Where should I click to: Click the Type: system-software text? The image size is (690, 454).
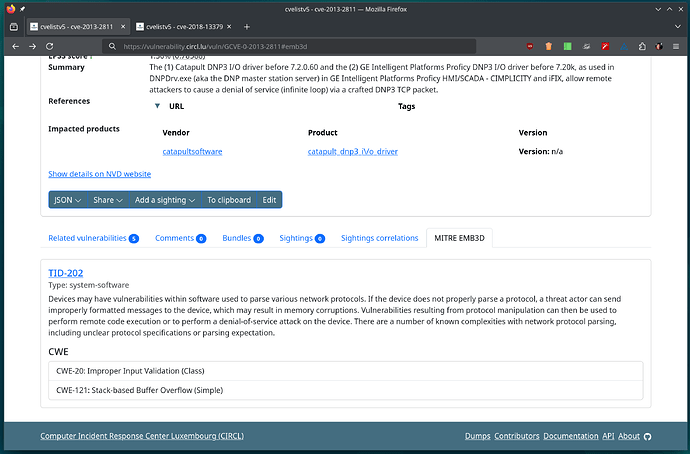pos(89,285)
